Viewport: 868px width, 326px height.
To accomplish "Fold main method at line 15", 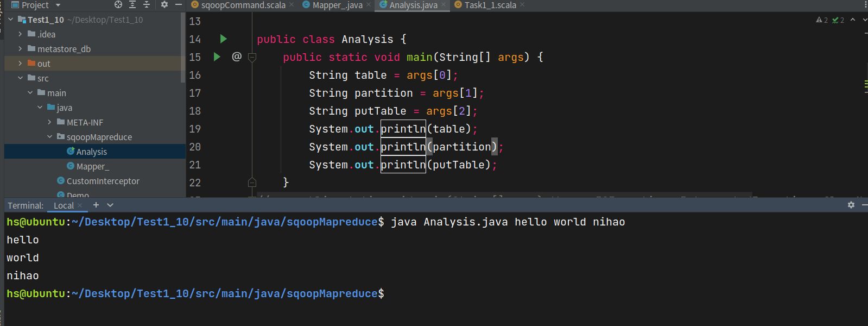I will (252, 57).
